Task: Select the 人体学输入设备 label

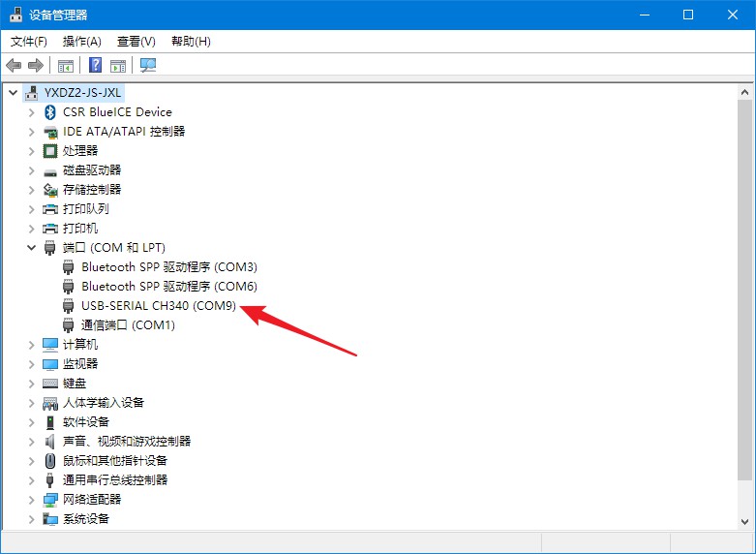Action: [x=104, y=403]
